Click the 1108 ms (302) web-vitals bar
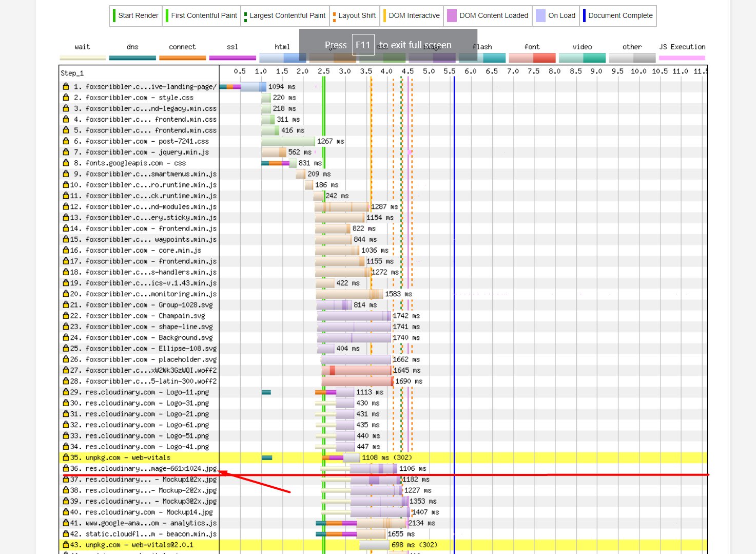 (341, 457)
